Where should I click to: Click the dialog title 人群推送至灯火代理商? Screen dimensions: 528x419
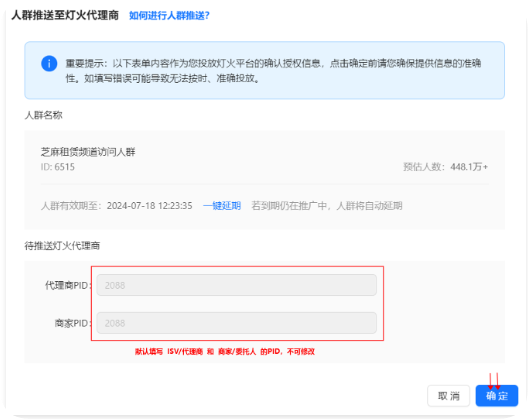tap(65, 15)
